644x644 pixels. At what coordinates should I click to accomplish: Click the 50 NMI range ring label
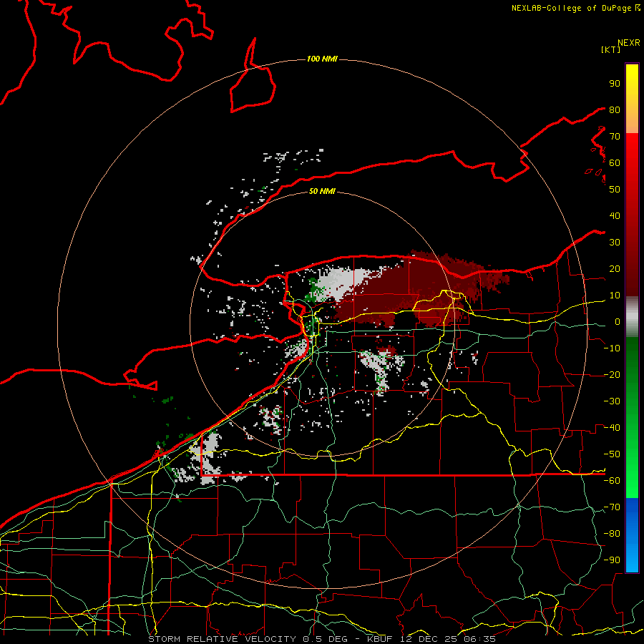(322, 191)
